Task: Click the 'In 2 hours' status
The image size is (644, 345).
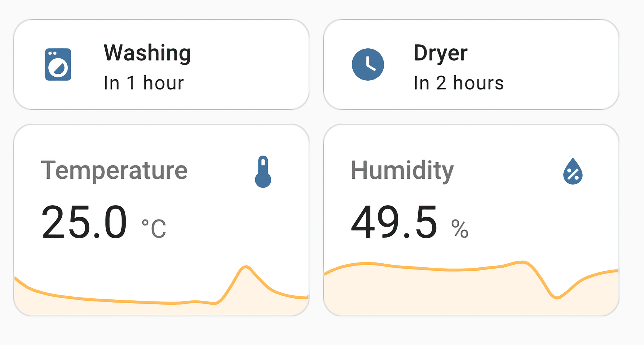Action: (x=459, y=83)
